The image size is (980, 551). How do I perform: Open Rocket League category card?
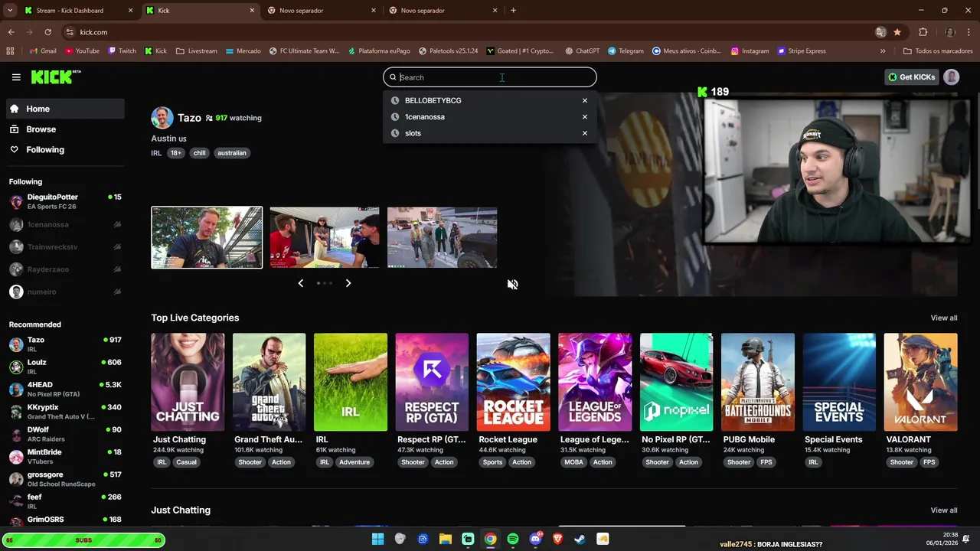click(x=513, y=382)
